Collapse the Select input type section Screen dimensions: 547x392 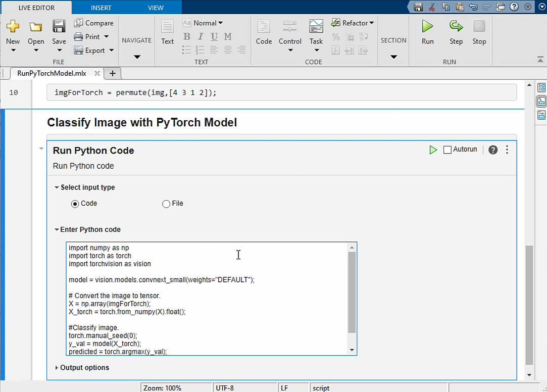point(57,187)
